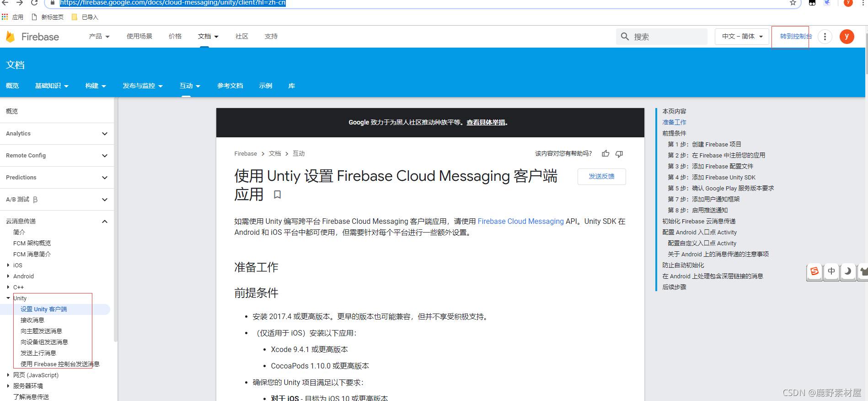Viewport: 868px width, 401px height.
Task: Click the Sogou input method S icon
Action: [814, 271]
